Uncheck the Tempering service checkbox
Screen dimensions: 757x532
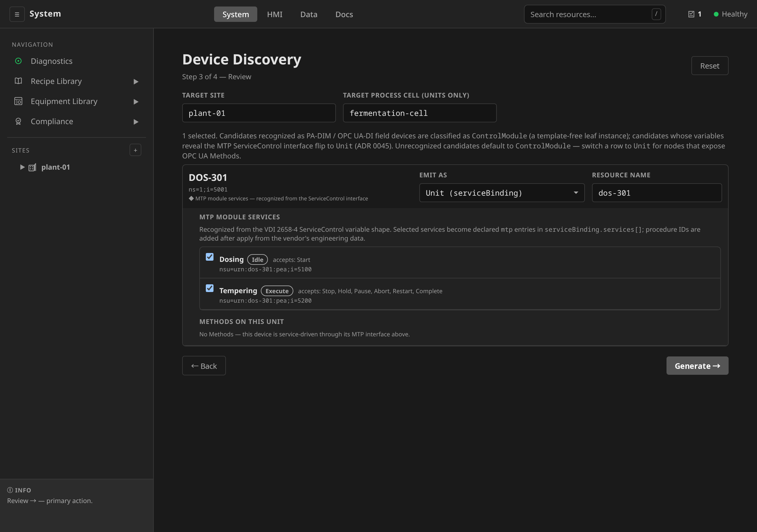coord(210,288)
